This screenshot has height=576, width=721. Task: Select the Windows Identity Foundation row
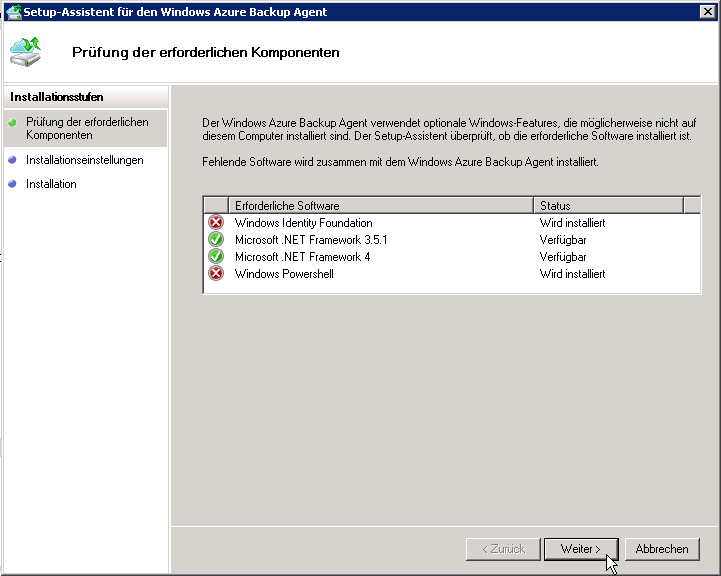[x=303, y=223]
